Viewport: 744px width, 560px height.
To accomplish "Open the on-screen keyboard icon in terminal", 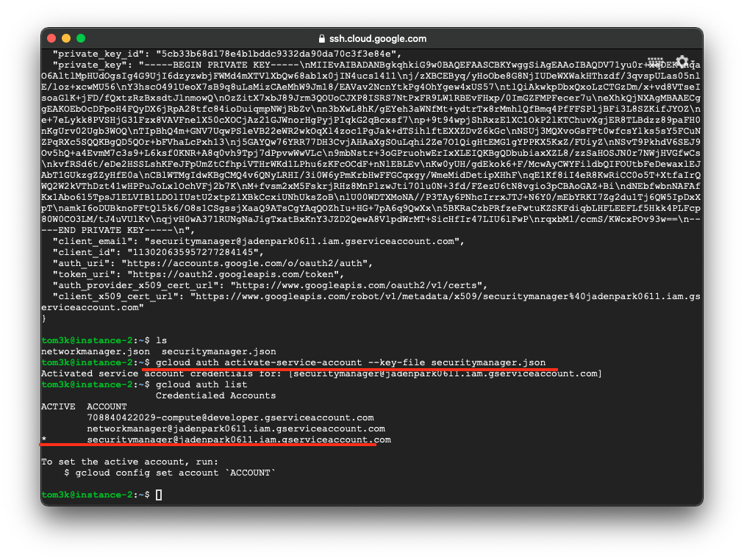I will click(x=655, y=62).
